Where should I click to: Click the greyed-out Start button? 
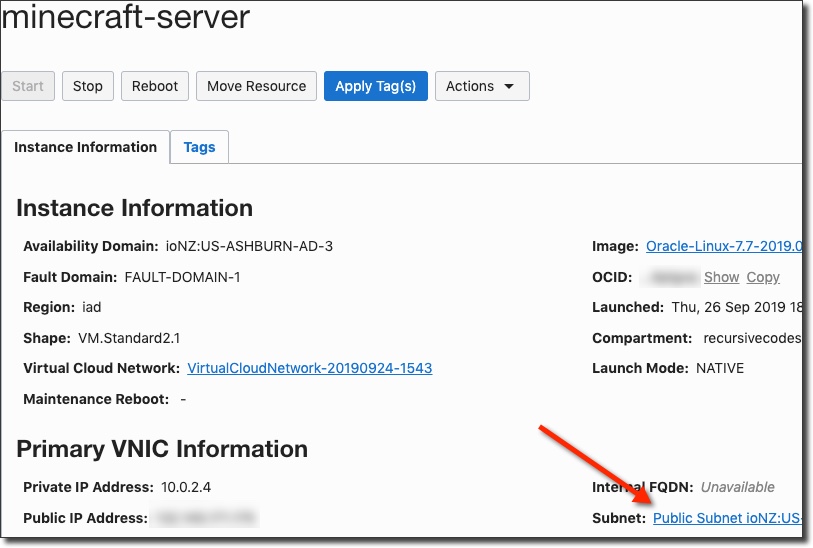point(28,86)
